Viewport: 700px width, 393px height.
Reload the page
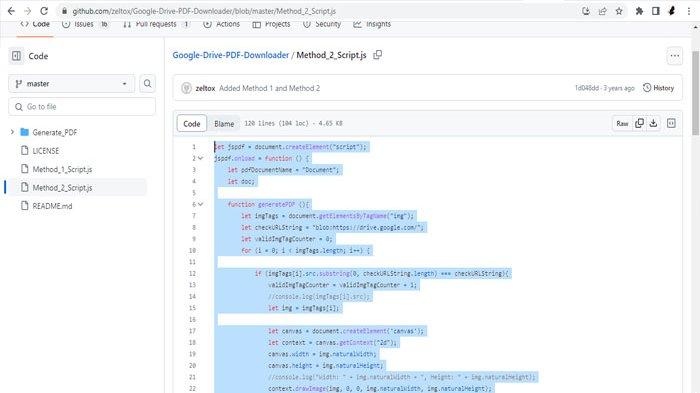point(44,11)
